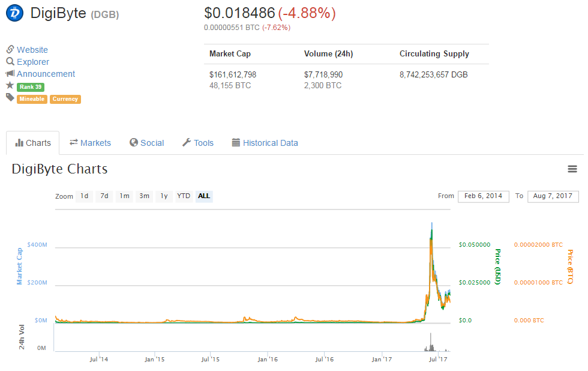588x371 pixels.
Task: Click the DigiByte Charts heading
Action: point(59,169)
